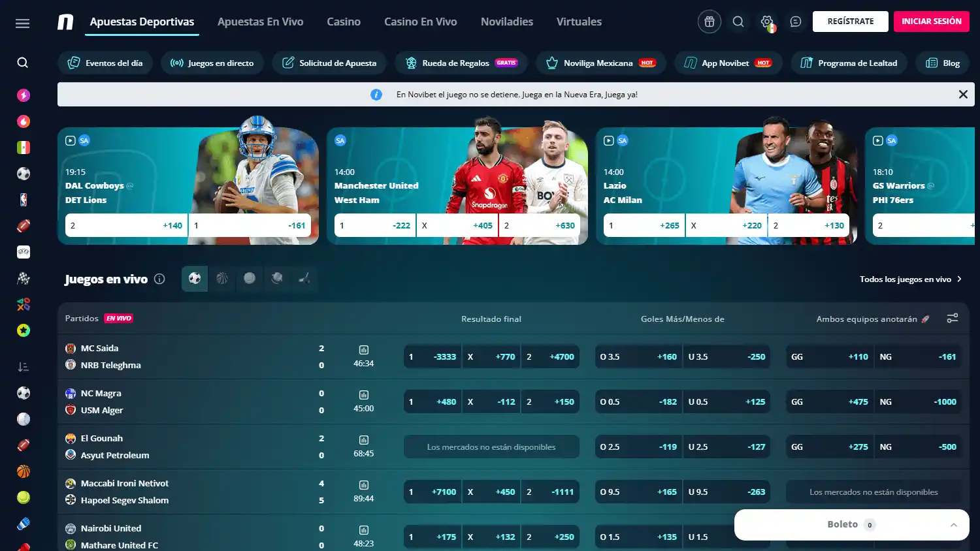The width and height of the screenshot is (980, 551).
Task: Close the info banner notification
Action: pos(963,95)
